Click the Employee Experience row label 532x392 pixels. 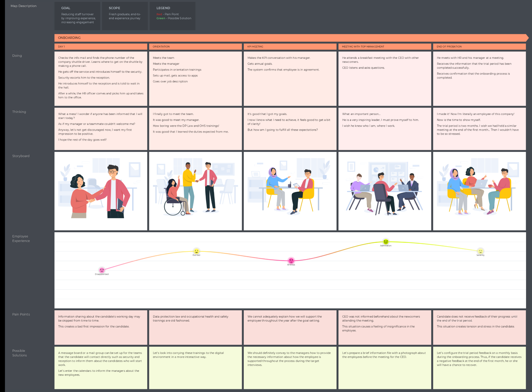pos(21,239)
